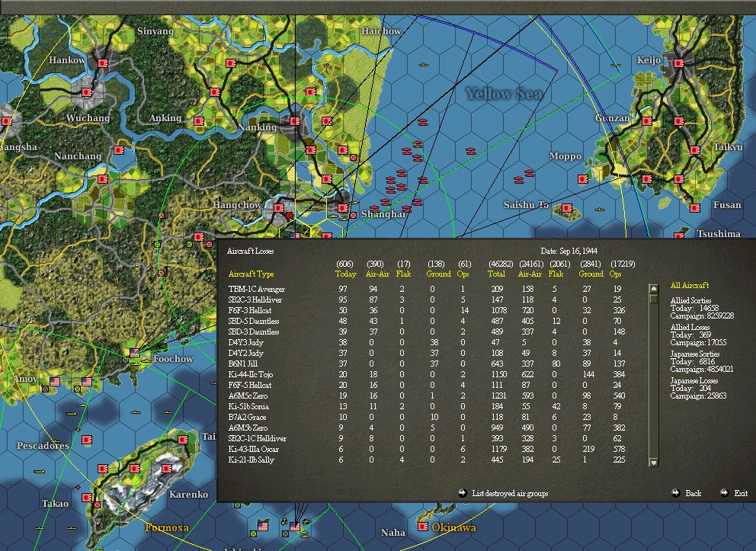The width and height of the screenshot is (756, 551).
Task: Click the Japanese flag next to Anking
Action: click(x=199, y=121)
